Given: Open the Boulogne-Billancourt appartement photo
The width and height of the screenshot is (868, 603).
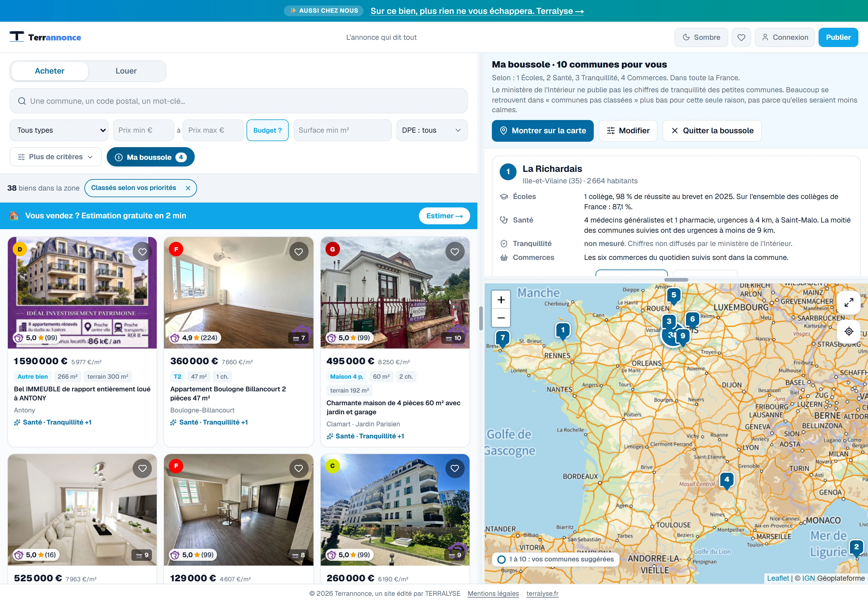Looking at the screenshot, I should [x=238, y=293].
